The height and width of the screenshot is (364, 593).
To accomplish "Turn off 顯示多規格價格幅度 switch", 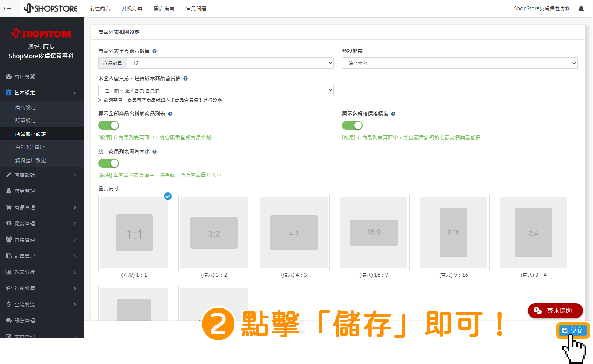I will pos(352,125).
